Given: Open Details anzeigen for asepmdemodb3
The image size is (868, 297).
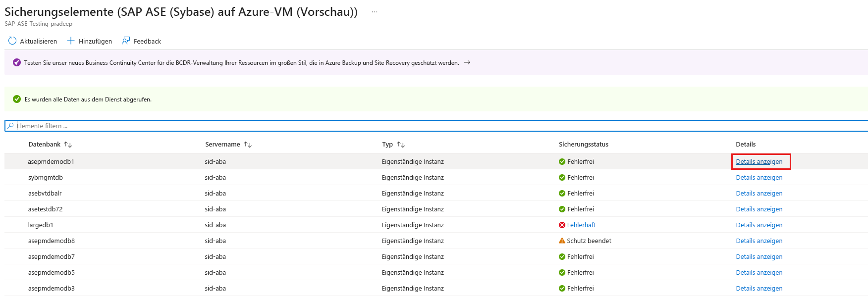Looking at the screenshot, I should coord(759,288).
